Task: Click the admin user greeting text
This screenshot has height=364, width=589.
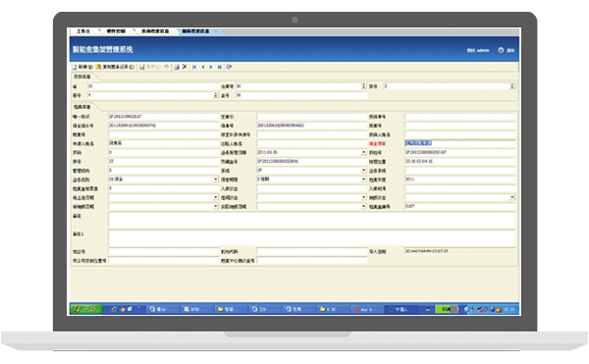Action: point(478,50)
